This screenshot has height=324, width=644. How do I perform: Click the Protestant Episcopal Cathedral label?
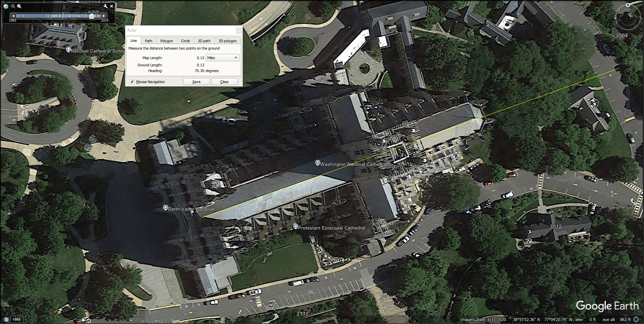tap(332, 228)
